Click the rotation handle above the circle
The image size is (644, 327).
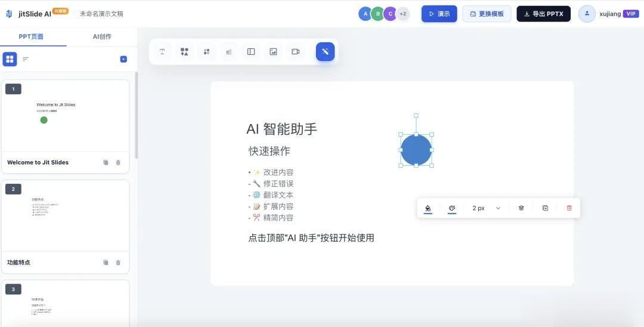pos(416,115)
